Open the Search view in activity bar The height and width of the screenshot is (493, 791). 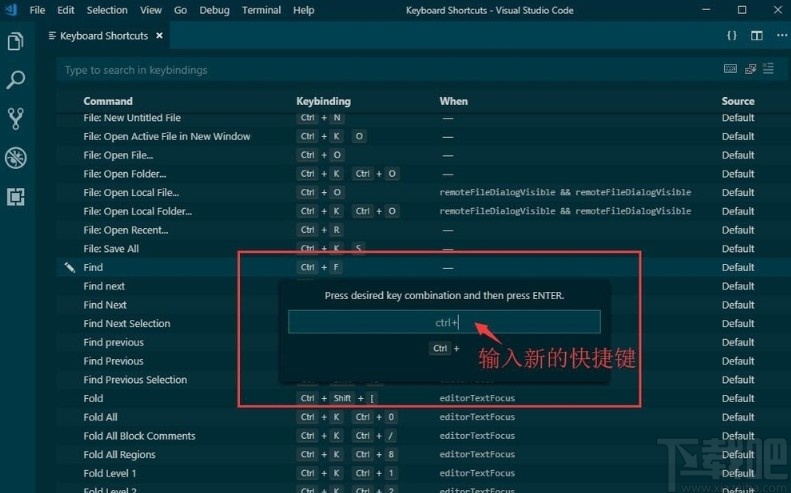coord(16,80)
